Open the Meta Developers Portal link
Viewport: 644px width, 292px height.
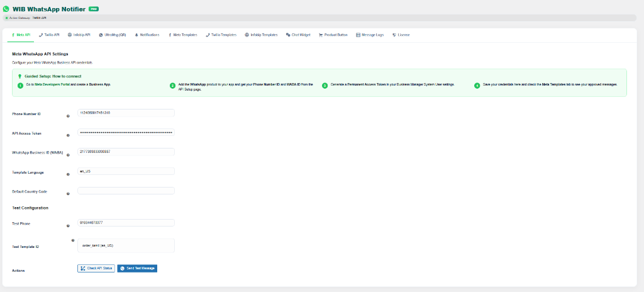point(52,84)
